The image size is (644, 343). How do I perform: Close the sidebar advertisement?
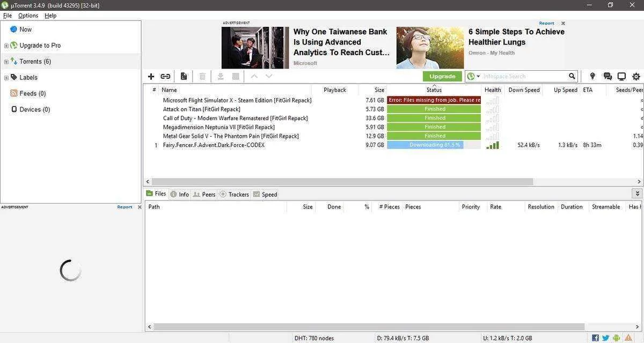coord(140,207)
